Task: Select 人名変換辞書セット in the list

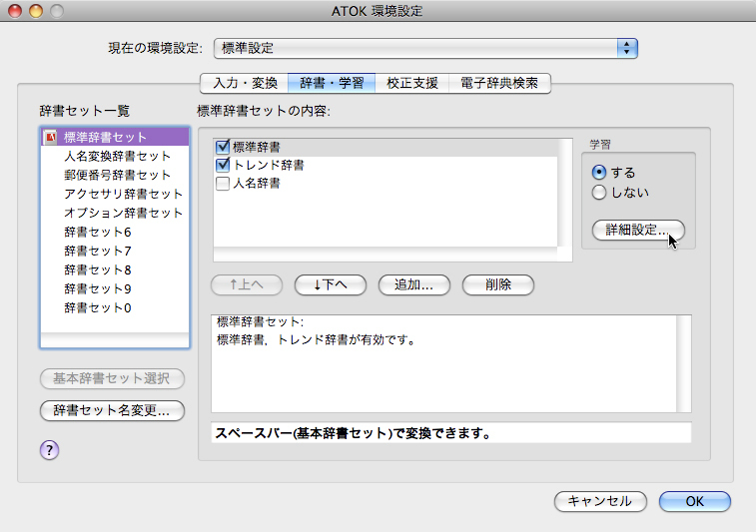Action: point(115,156)
